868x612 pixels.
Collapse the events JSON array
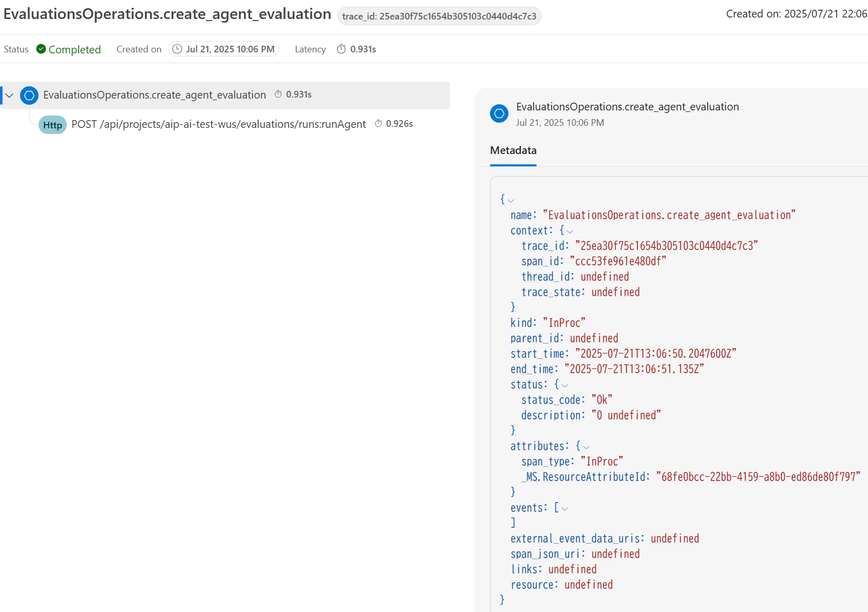pos(564,508)
